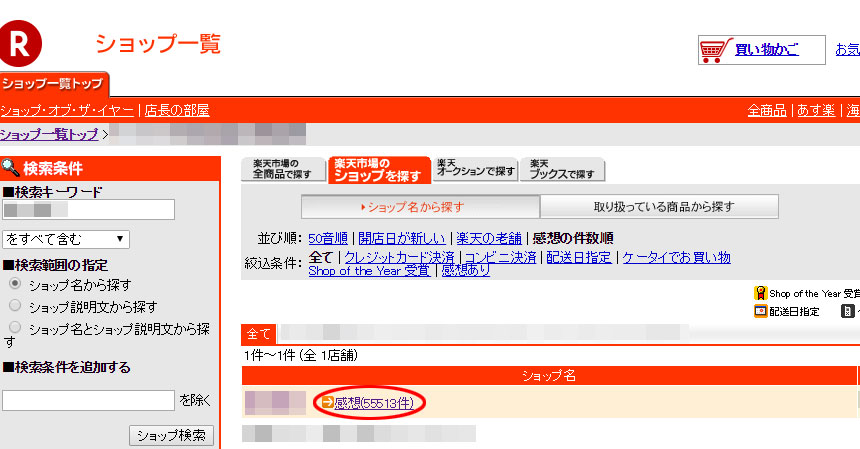The height and width of the screenshot is (449, 860).
Task: Click the を除く exclusion keyword field
Action: (88, 400)
